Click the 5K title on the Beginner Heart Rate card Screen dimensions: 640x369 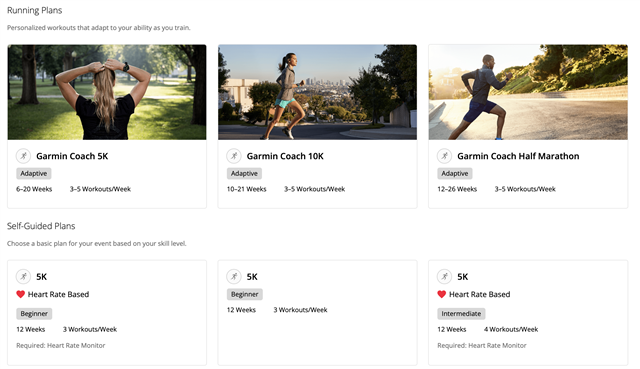42,277
